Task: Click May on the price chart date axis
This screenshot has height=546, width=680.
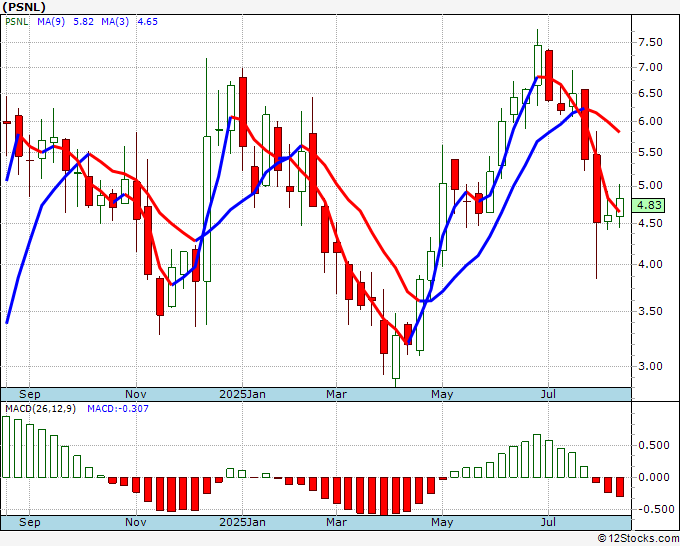Action: (442, 395)
